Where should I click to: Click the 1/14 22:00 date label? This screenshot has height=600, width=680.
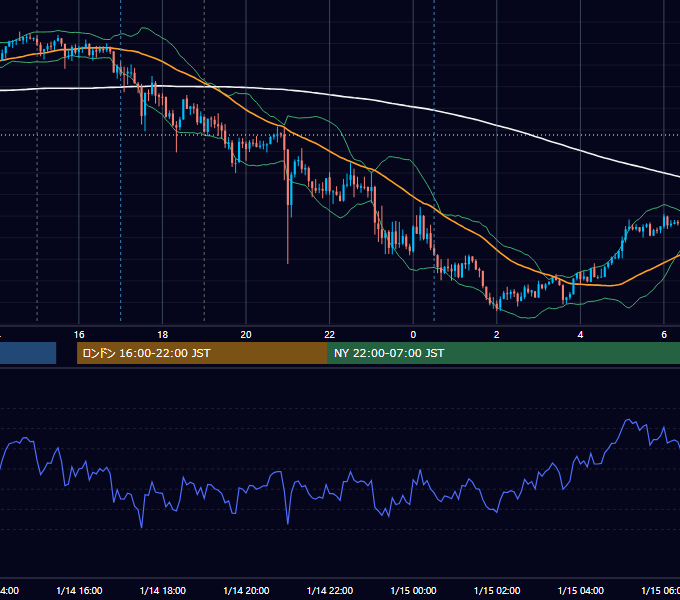pyautogui.click(x=330, y=590)
